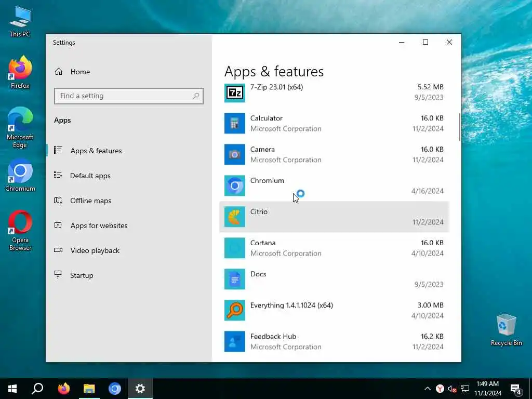Select the Calculator app name
This screenshot has width=532, height=399.
[267, 118]
